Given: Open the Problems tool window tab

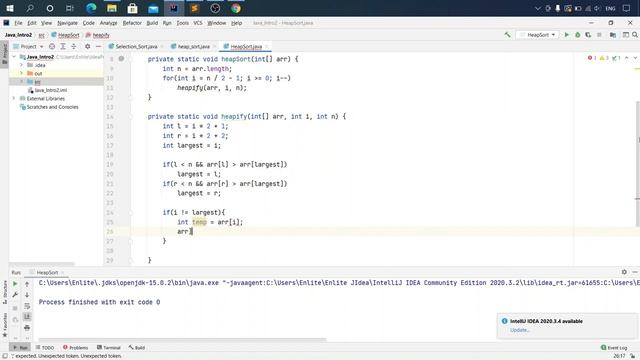Looking at the screenshot, I should pyautogui.click(x=76, y=348).
